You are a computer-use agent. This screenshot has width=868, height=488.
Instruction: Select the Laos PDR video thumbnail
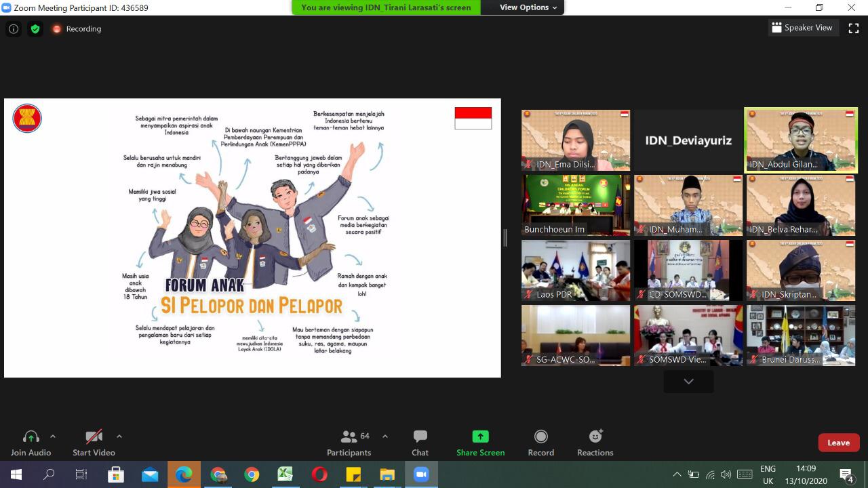[575, 270]
